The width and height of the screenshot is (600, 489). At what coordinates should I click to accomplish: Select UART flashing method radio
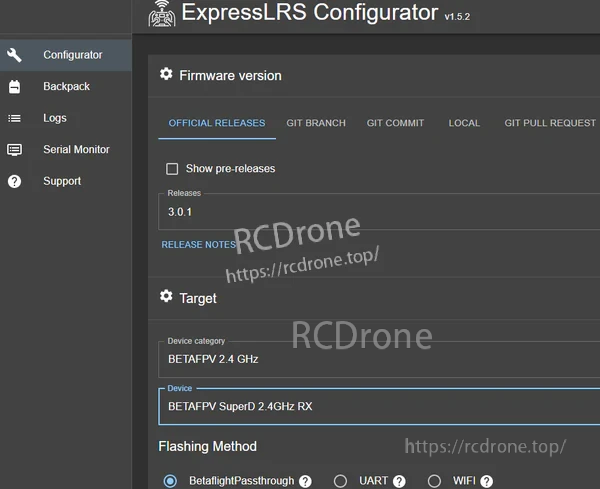coord(340,481)
